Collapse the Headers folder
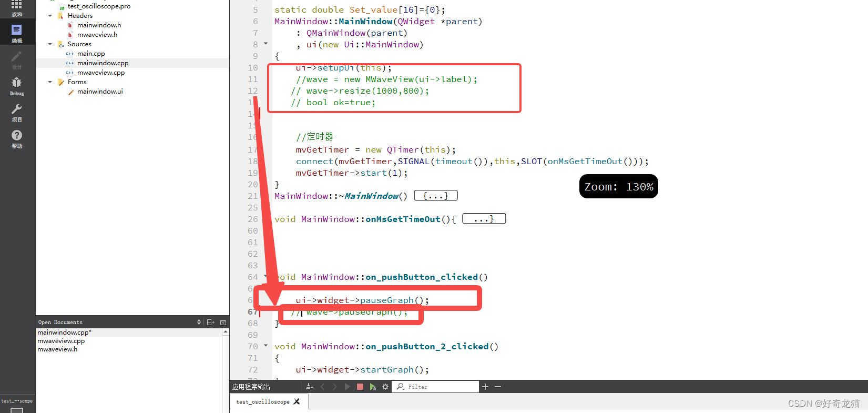 (x=50, y=16)
